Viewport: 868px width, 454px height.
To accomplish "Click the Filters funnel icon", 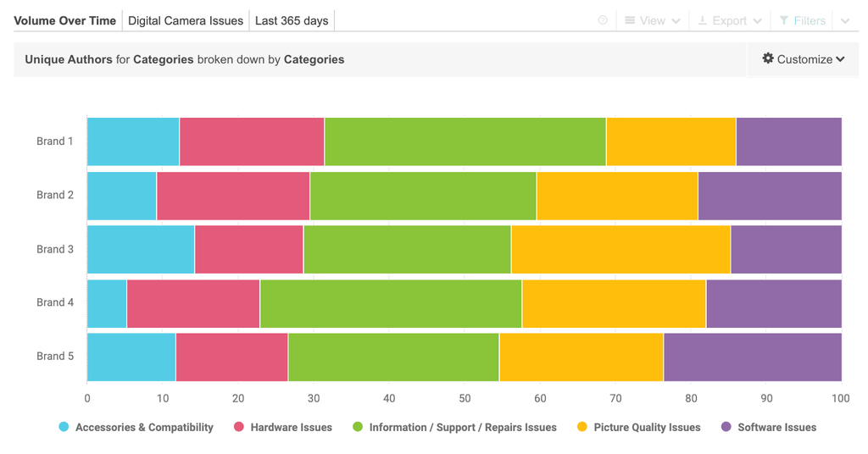I will (784, 20).
